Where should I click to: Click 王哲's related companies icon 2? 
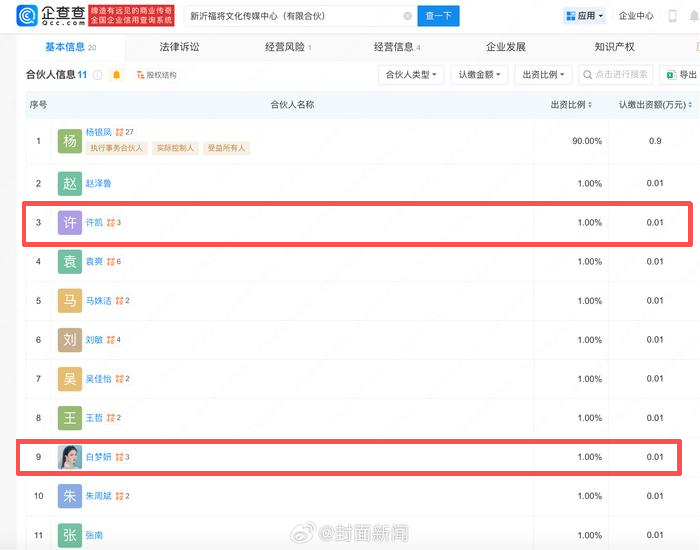coord(114,418)
